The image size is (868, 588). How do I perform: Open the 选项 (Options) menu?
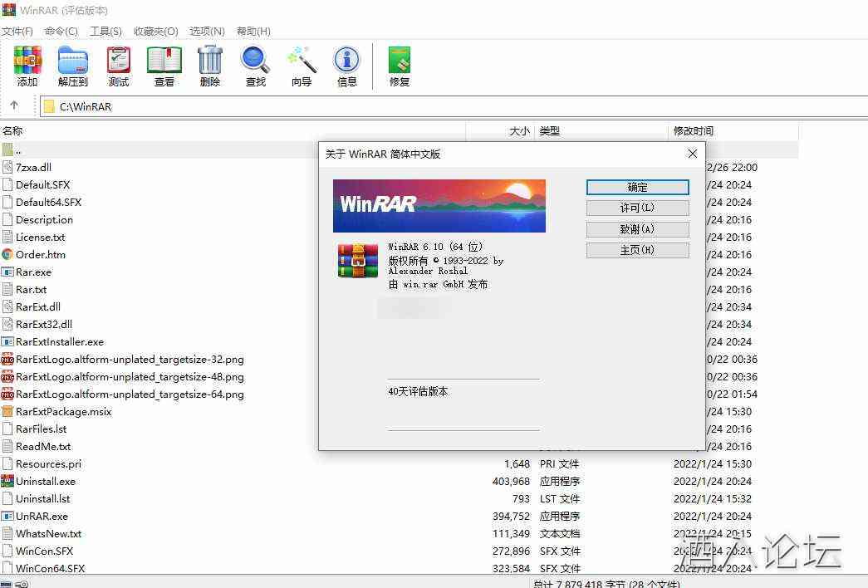point(207,31)
